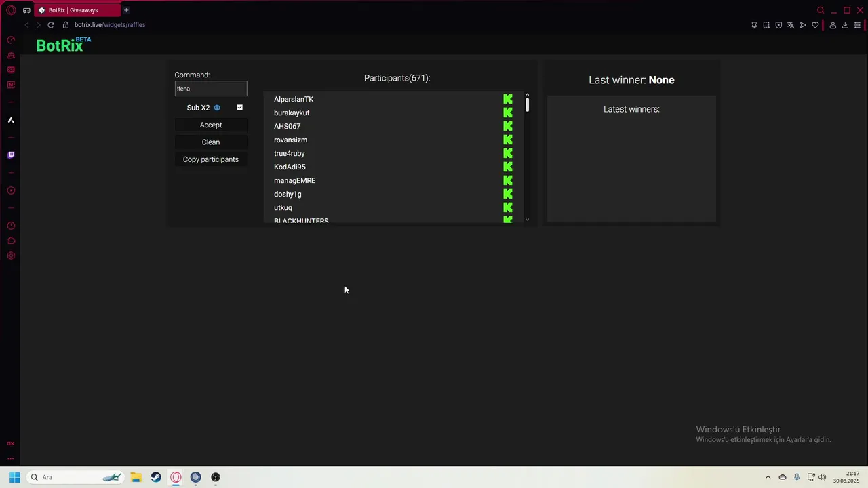
Task: Take a snapshot with the capture icon
Action: (x=766, y=25)
